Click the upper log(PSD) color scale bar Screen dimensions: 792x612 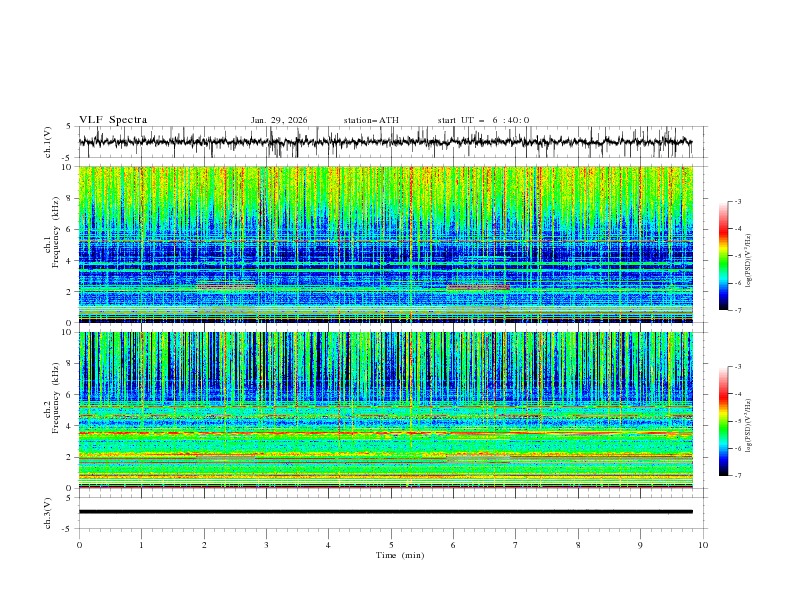[x=724, y=256]
